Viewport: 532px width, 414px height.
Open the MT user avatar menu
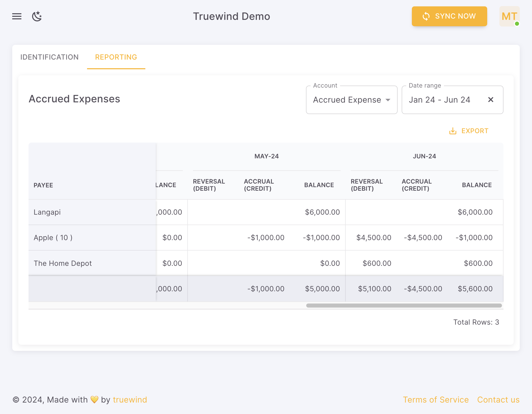point(509,16)
